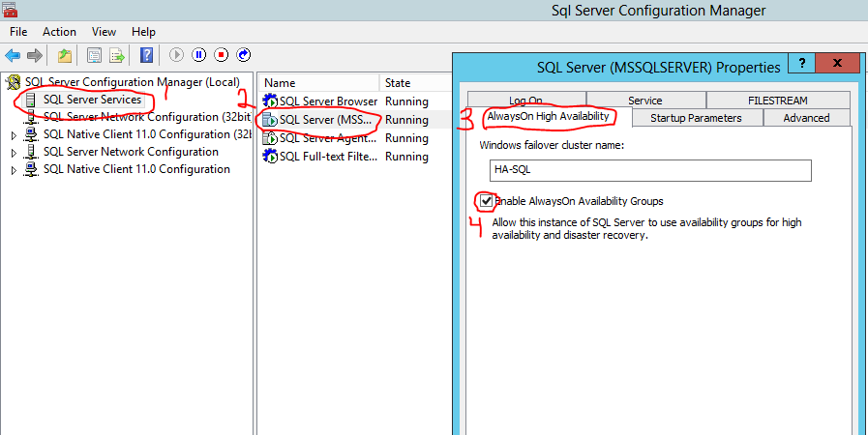Switch to the Advanced tab

[x=806, y=118]
